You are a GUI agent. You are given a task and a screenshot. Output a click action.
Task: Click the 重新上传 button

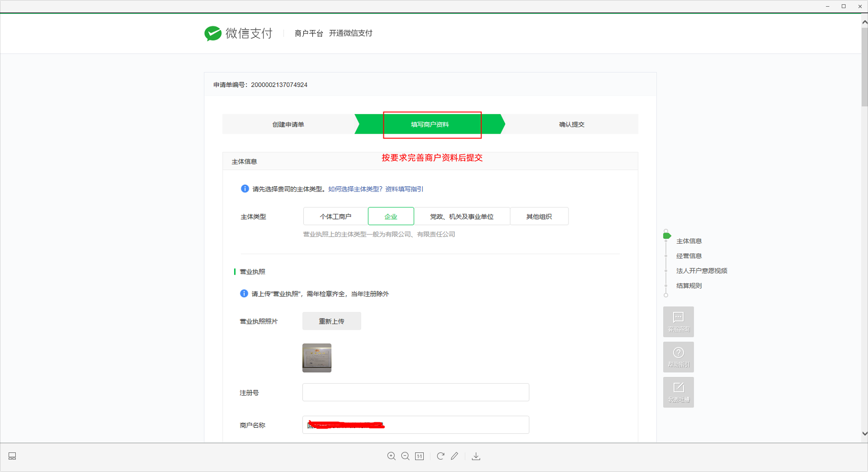coord(332,321)
